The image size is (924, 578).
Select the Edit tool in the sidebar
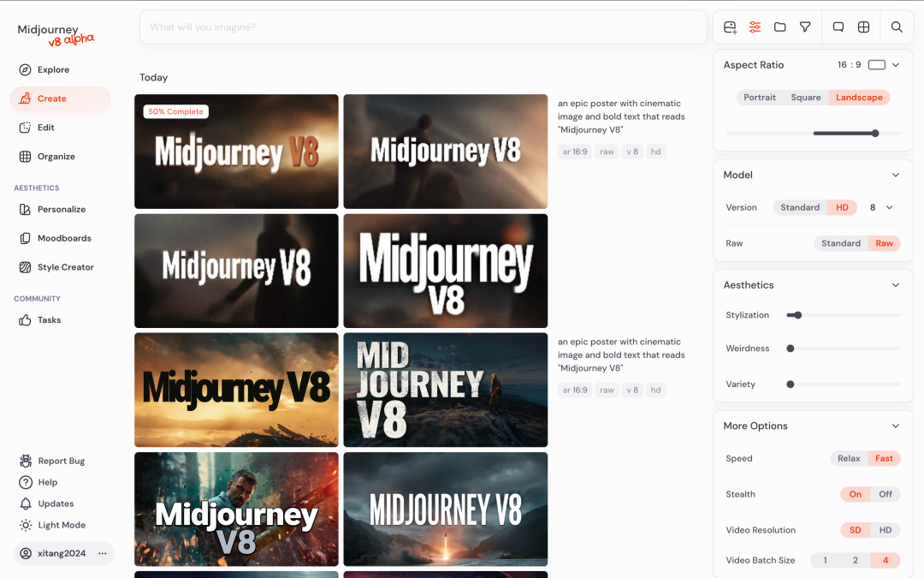tap(46, 128)
